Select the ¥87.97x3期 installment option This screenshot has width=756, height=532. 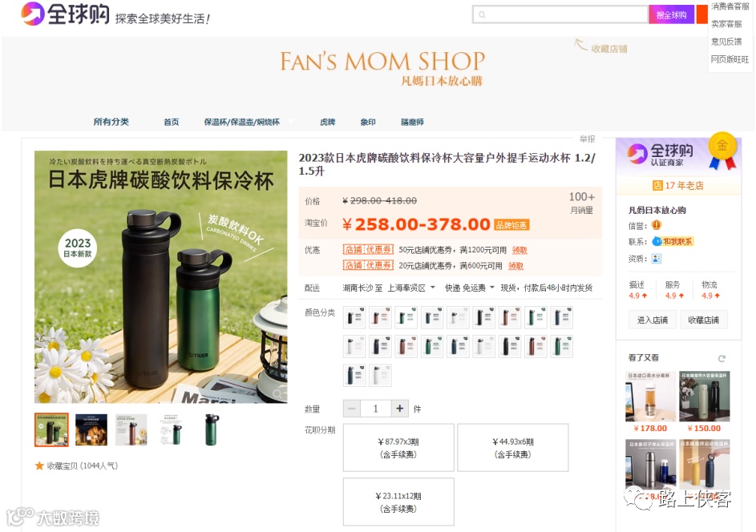point(398,448)
